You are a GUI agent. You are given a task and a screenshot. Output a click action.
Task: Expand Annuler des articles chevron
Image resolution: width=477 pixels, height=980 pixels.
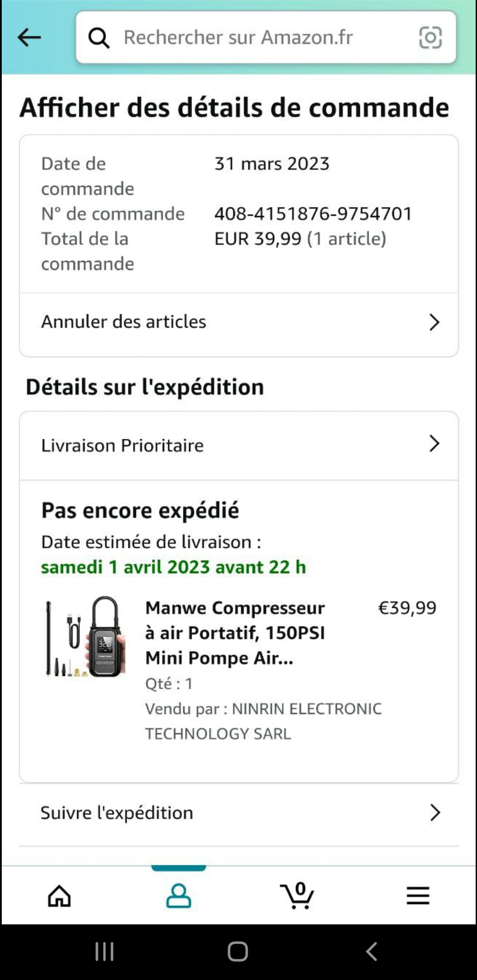(x=435, y=322)
